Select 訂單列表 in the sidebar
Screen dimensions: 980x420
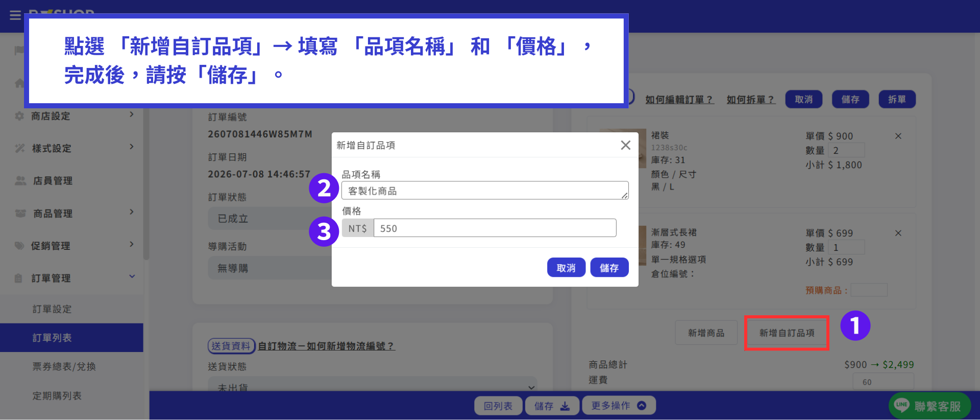[x=71, y=338]
